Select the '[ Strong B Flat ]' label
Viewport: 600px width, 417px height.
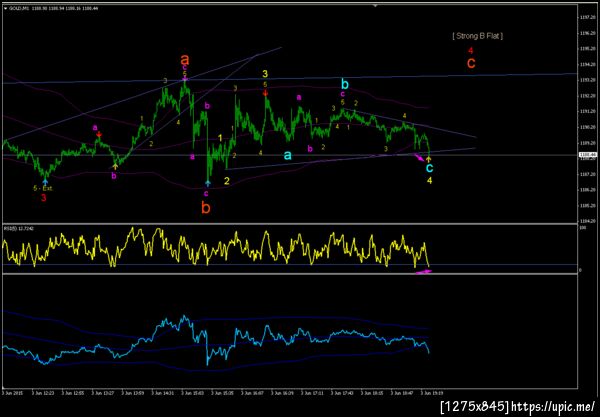coord(478,36)
